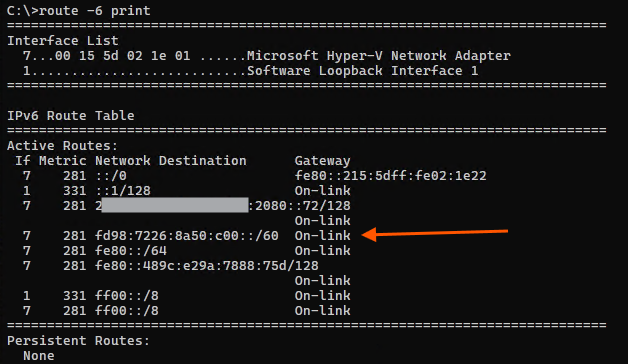Click On-link gateway of the fe80::/64 route
Viewport: 628px width, 364px height.
click(x=322, y=251)
